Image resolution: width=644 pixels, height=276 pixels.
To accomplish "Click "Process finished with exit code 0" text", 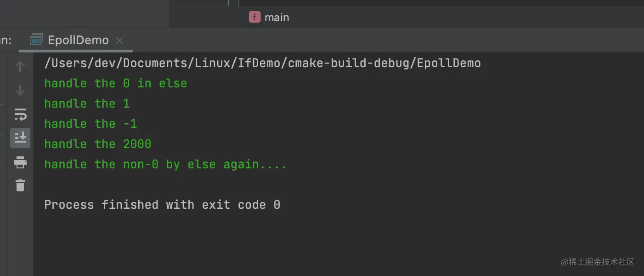I will tap(162, 205).
